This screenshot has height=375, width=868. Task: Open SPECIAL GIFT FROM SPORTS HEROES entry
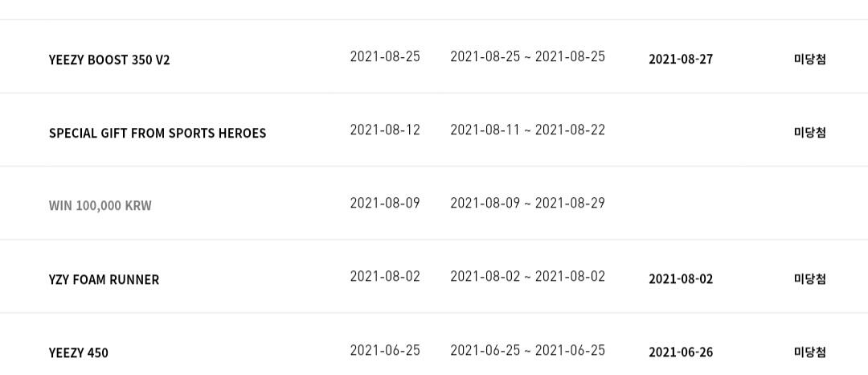point(158,134)
